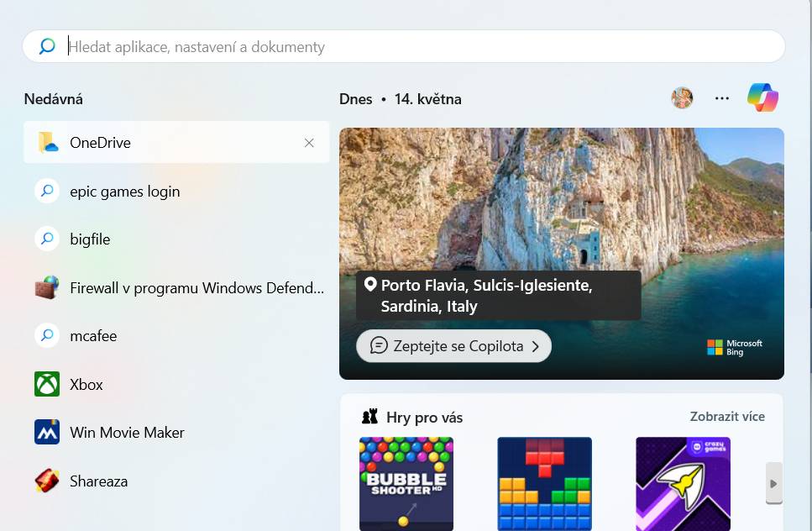Open the Windows Defender Firewall icon

tap(47, 287)
